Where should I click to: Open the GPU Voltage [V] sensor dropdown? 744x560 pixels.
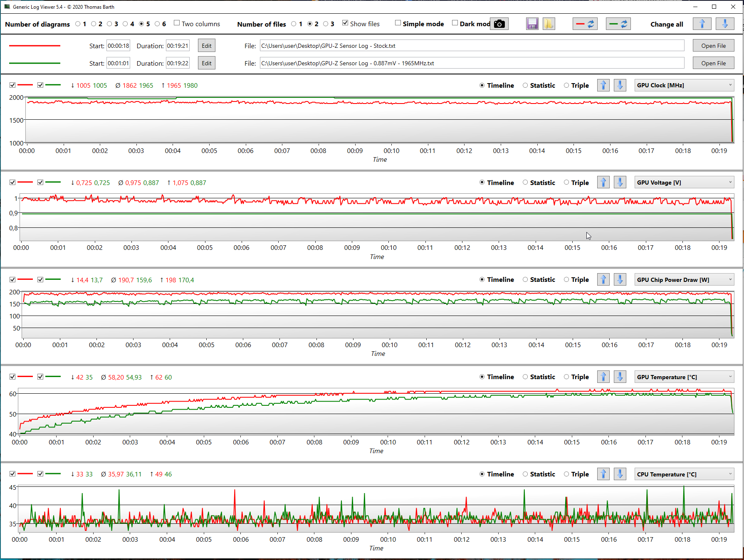[x=684, y=183]
